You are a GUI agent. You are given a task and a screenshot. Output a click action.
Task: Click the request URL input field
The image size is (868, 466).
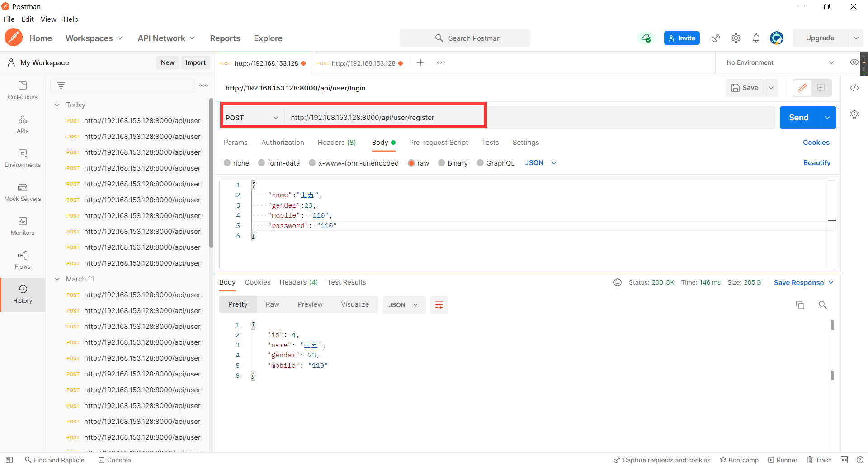529,118
